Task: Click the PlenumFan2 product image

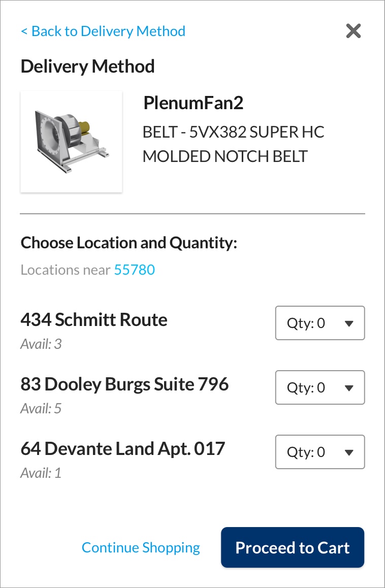Action: pyautogui.click(x=71, y=142)
